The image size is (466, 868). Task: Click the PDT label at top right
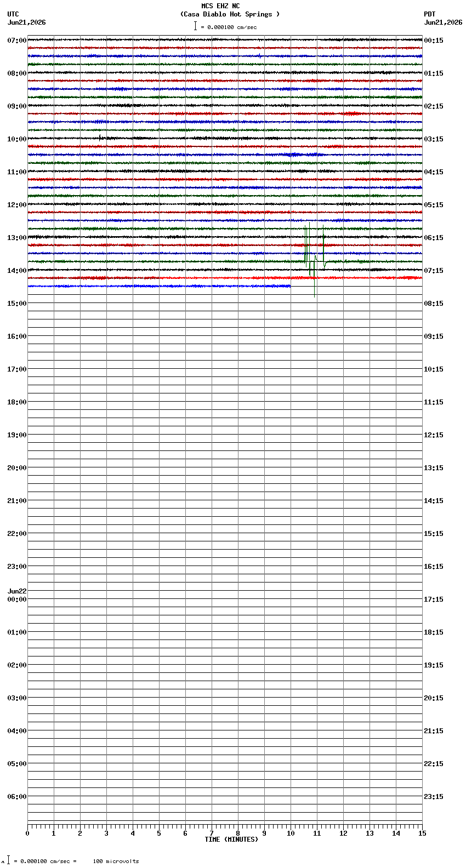point(430,14)
